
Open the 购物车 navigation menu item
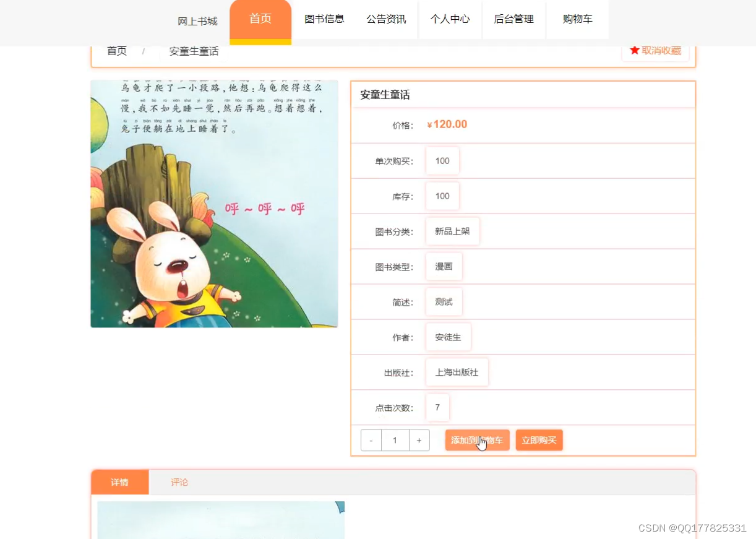tap(577, 19)
